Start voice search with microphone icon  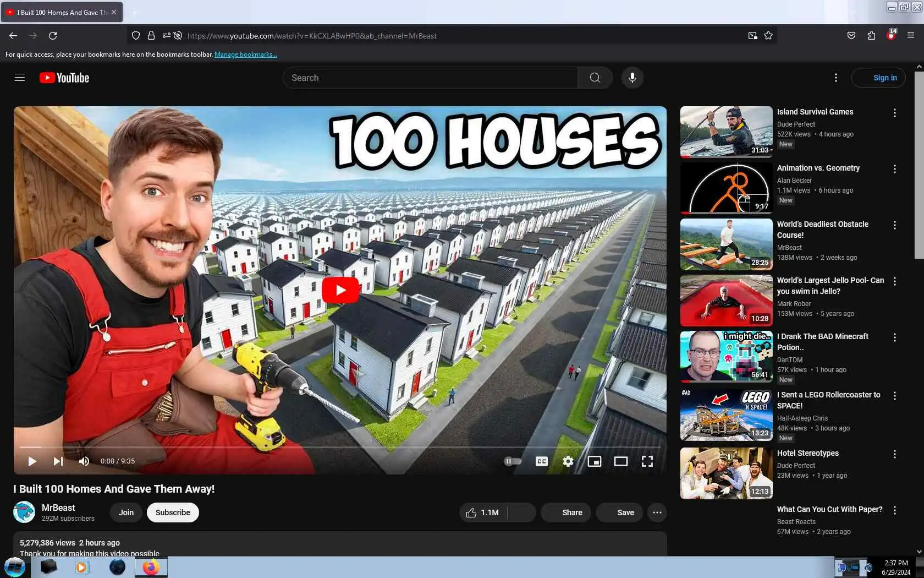(632, 78)
